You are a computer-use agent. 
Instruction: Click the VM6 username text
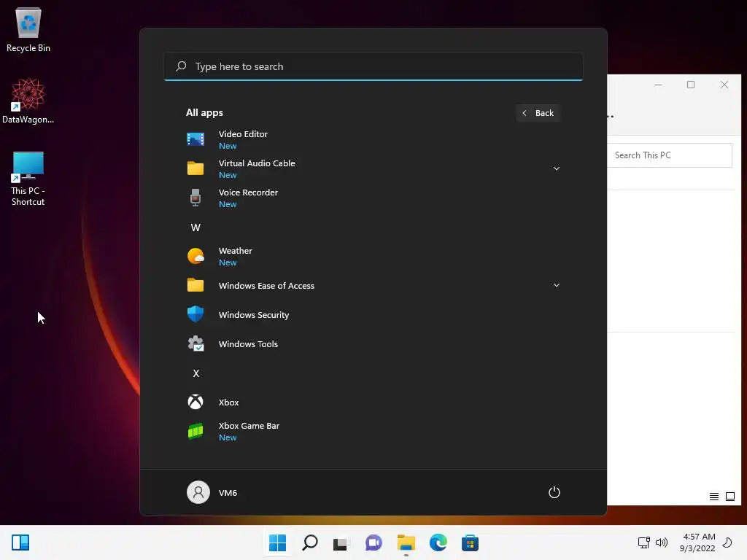228,493
